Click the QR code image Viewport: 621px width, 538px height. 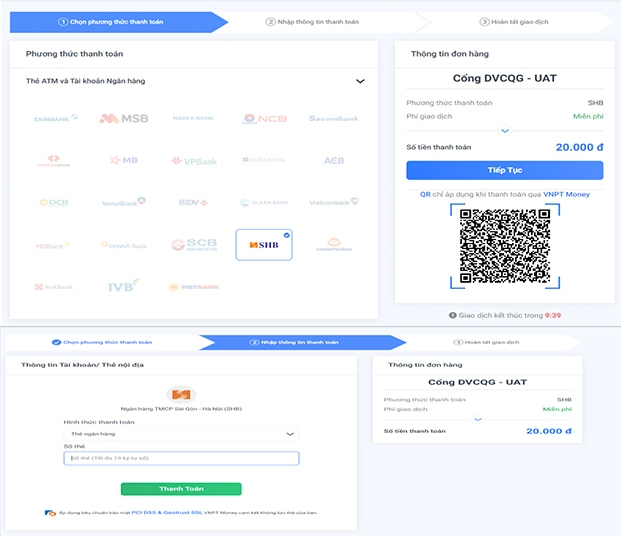505,246
